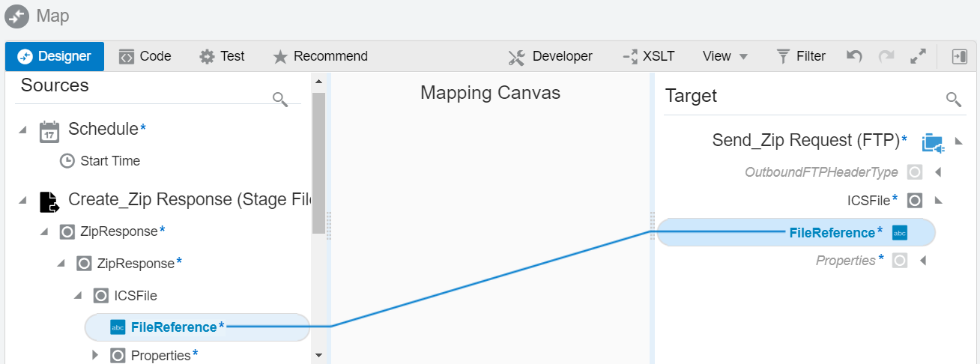Toggle the side panel icon at toolbar right
Viewport: 980px width, 364px height.
[959, 56]
